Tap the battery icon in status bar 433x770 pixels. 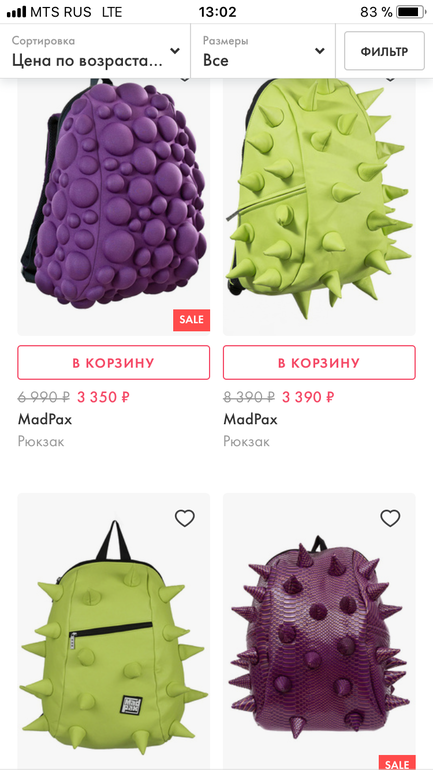(410, 12)
